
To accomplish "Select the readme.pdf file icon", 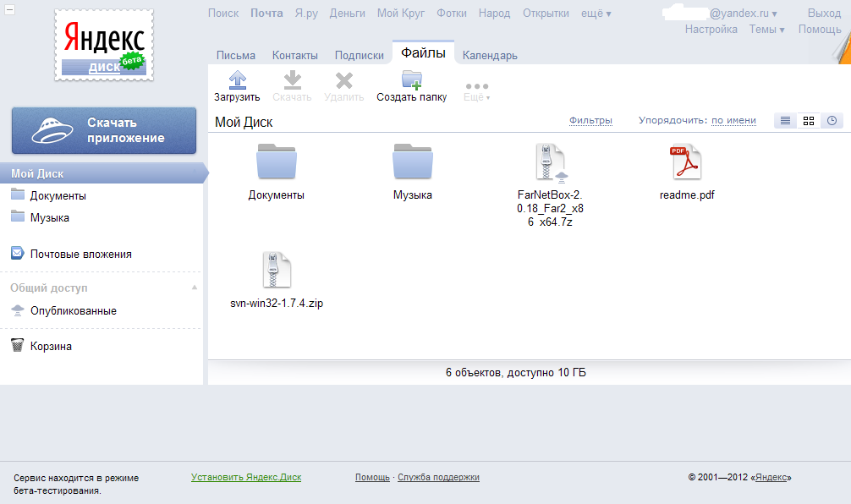I will [x=687, y=162].
